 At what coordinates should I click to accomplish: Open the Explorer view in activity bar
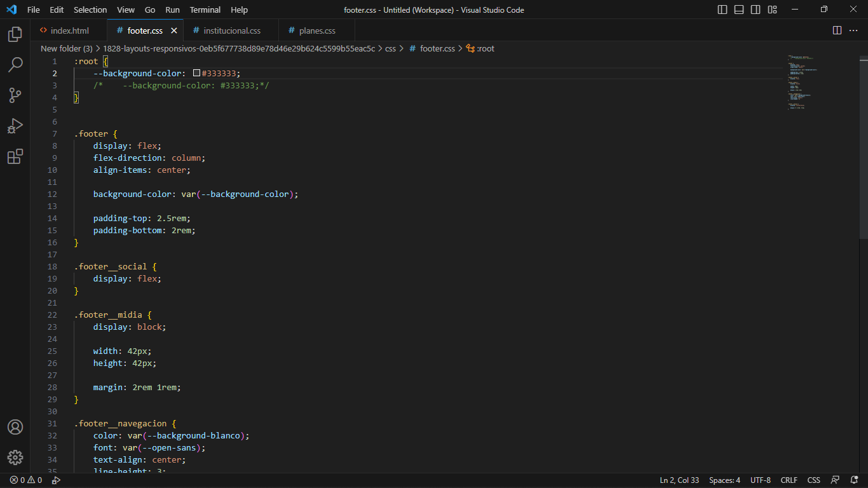[x=15, y=34]
